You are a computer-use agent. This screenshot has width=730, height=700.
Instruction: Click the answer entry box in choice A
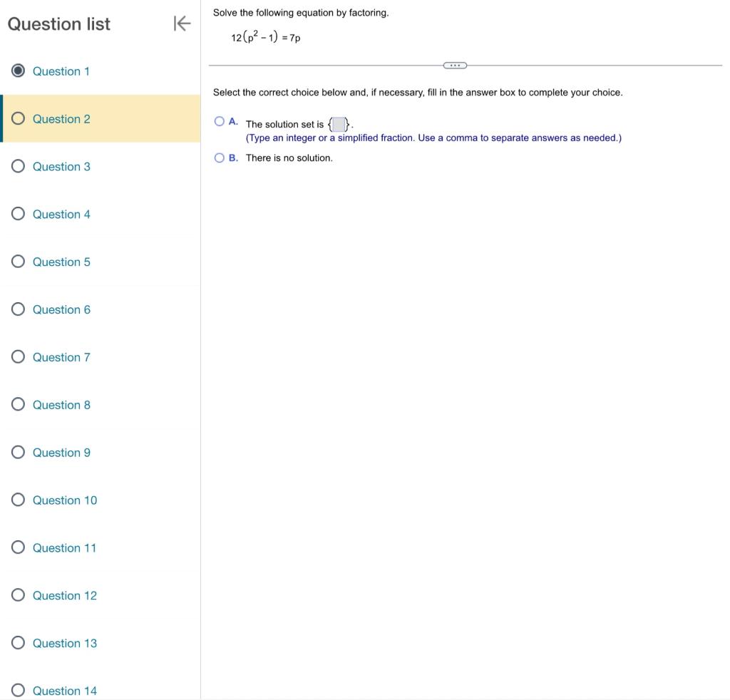(338, 123)
